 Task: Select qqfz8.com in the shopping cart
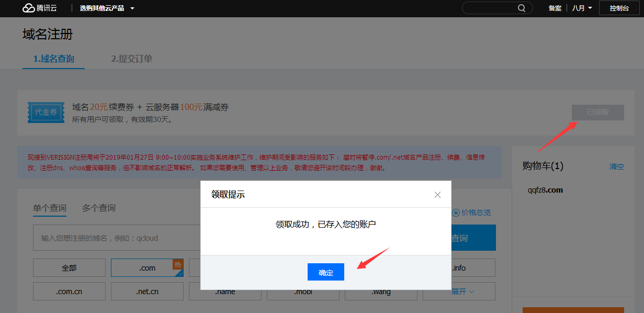(x=545, y=190)
